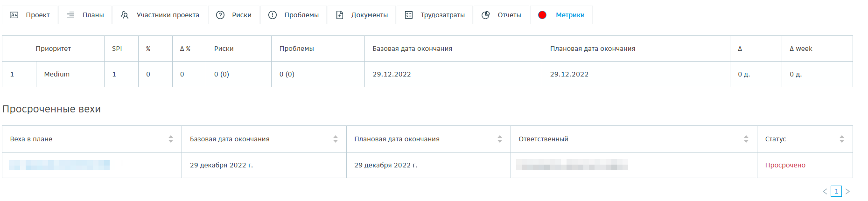Sort milestones by Базовая дата окончания
Screen dimensions: 868x201
[336, 139]
